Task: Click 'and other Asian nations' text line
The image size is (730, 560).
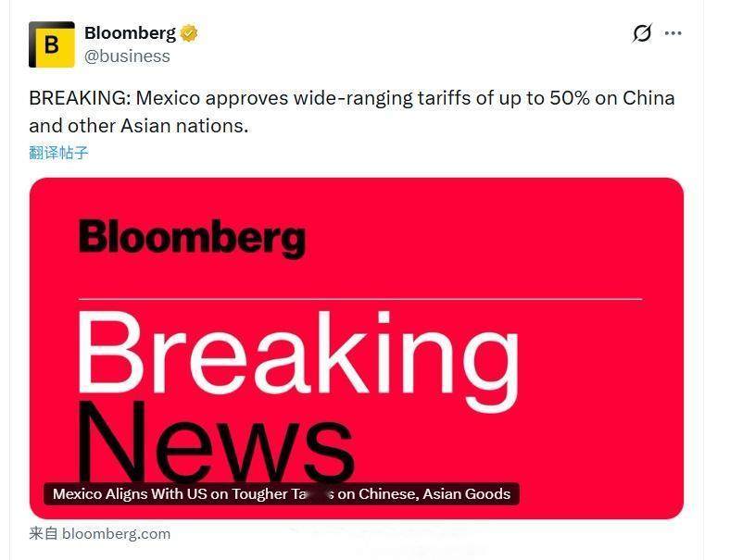Action: (138, 126)
